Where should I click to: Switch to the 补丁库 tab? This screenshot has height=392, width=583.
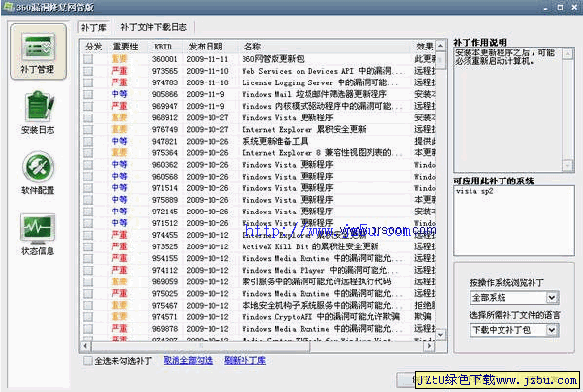click(94, 27)
